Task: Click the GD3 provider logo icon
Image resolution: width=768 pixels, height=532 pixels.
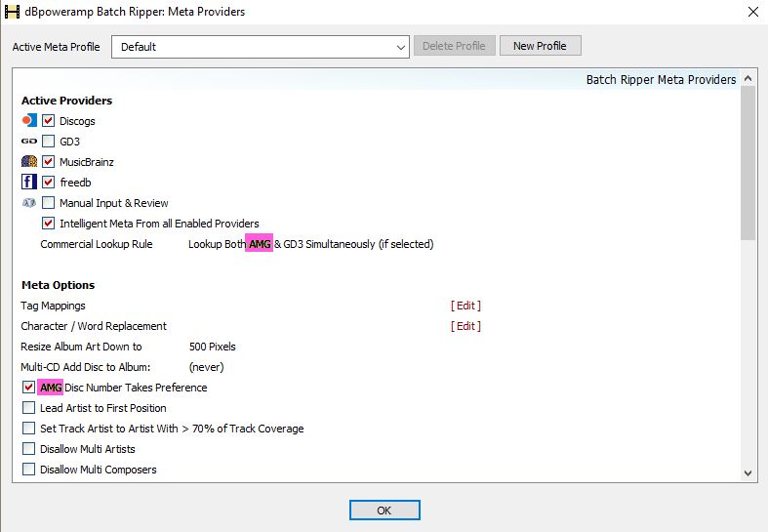Action: pyautogui.click(x=28, y=142)
